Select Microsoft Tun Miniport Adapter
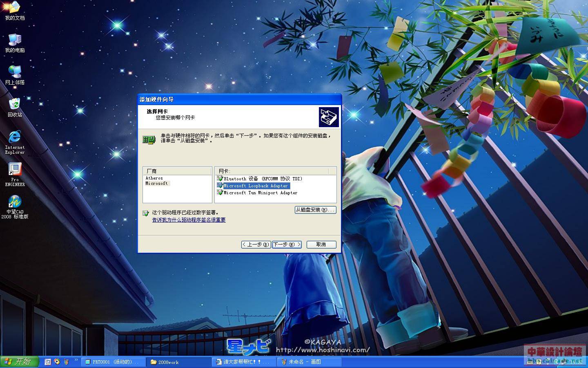 pos(261,193)
